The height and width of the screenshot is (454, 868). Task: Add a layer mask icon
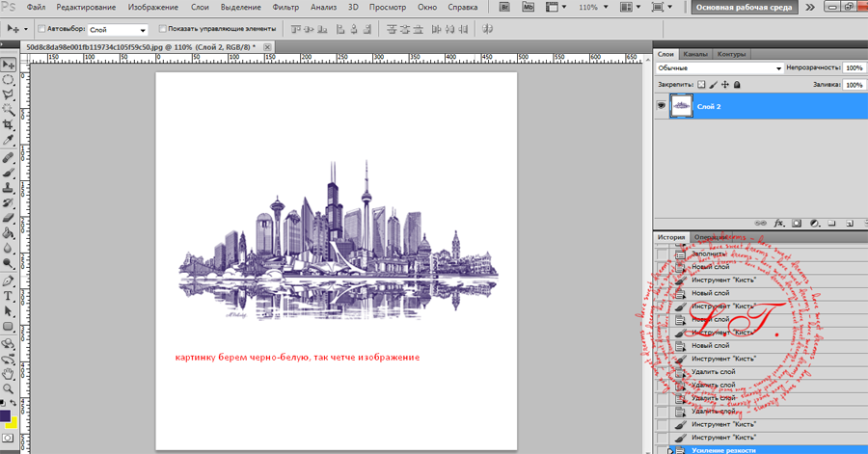tap(796, 224)
